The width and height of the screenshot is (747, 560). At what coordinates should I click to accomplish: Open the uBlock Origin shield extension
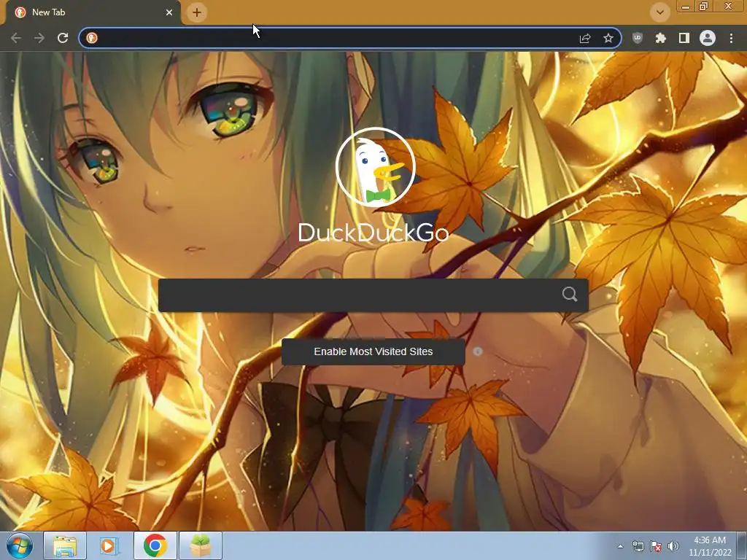pyautogui.click(x=637, y=38)
